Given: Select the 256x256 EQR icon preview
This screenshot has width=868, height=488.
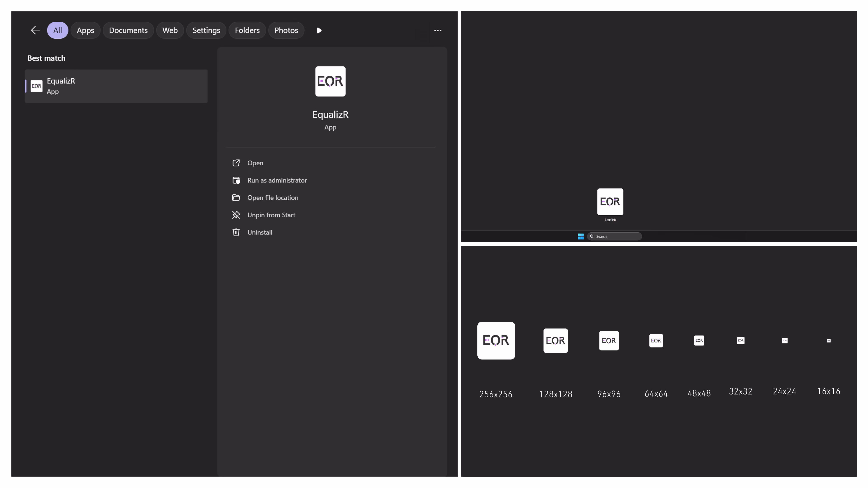Looking at the screenshot, I should [x=496, y=340].
